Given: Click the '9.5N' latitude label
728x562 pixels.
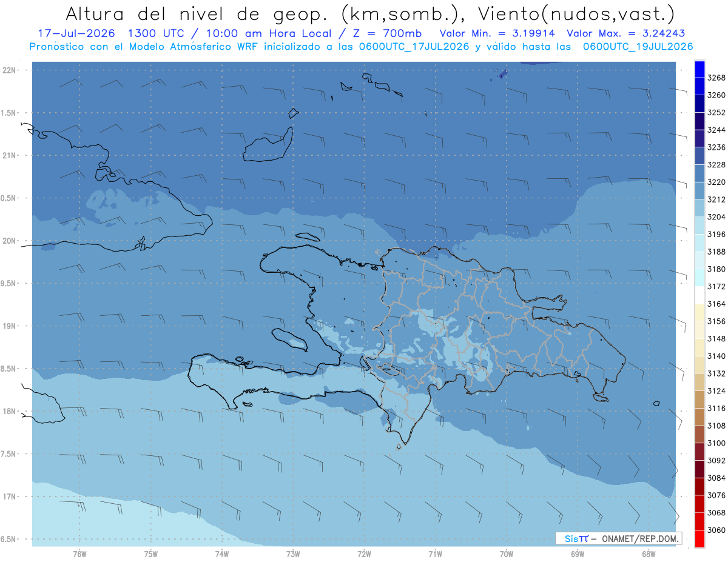Looking at the screenshot, I should (9, 283).
